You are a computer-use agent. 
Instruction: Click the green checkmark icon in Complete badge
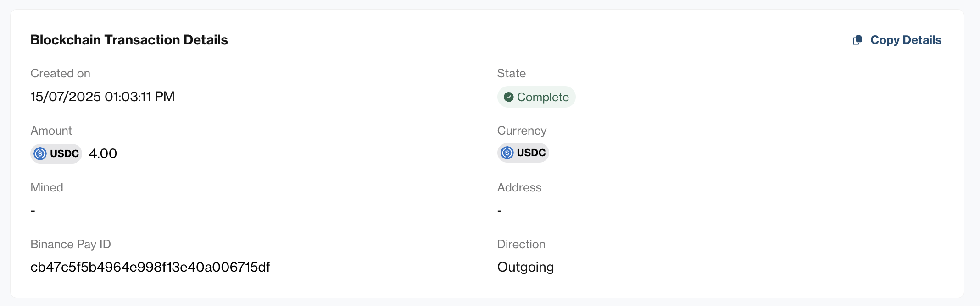pos(508,97)
